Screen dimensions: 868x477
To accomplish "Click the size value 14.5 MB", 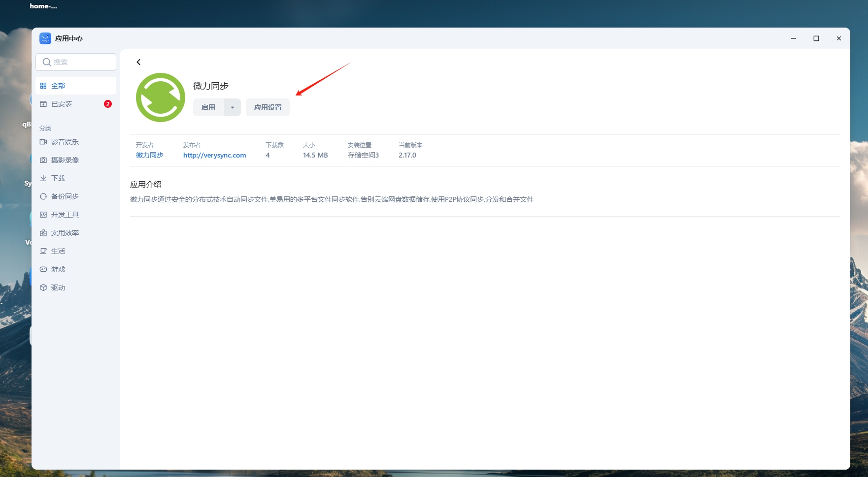I will pyautogui.click(x=315, y=155).
